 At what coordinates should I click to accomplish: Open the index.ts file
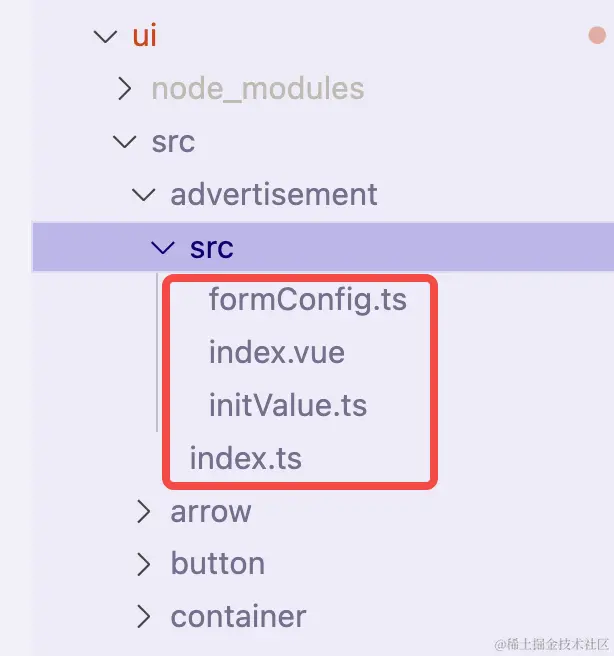tap(245, 459)
